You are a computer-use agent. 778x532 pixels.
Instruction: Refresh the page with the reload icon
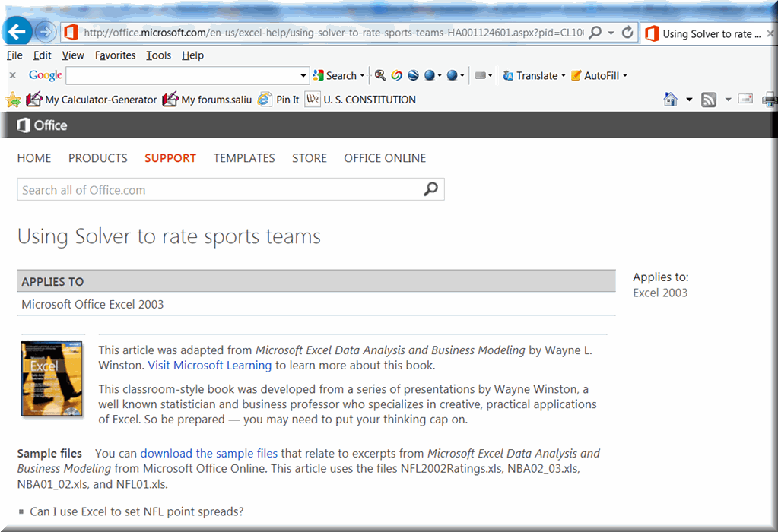(627, 32)
